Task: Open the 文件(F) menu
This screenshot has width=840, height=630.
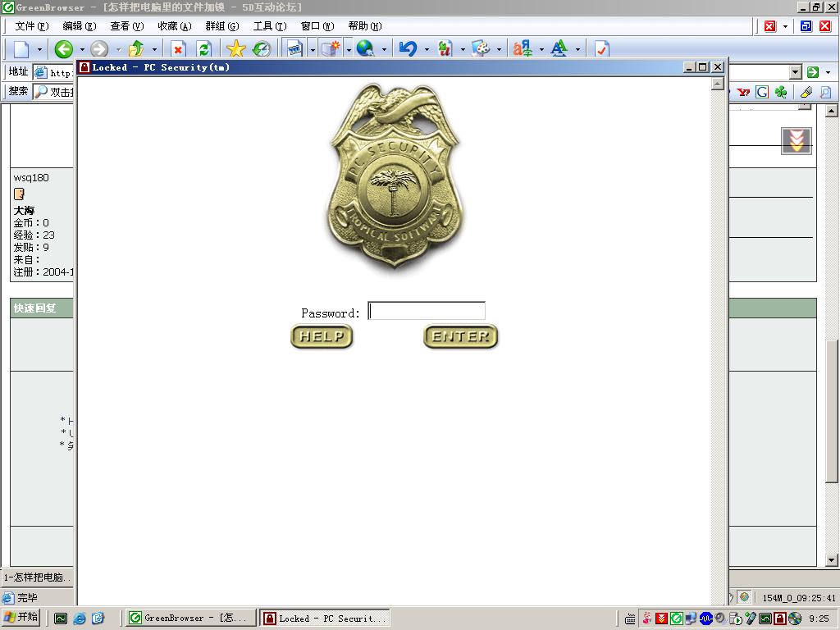Action: [32, 26]
